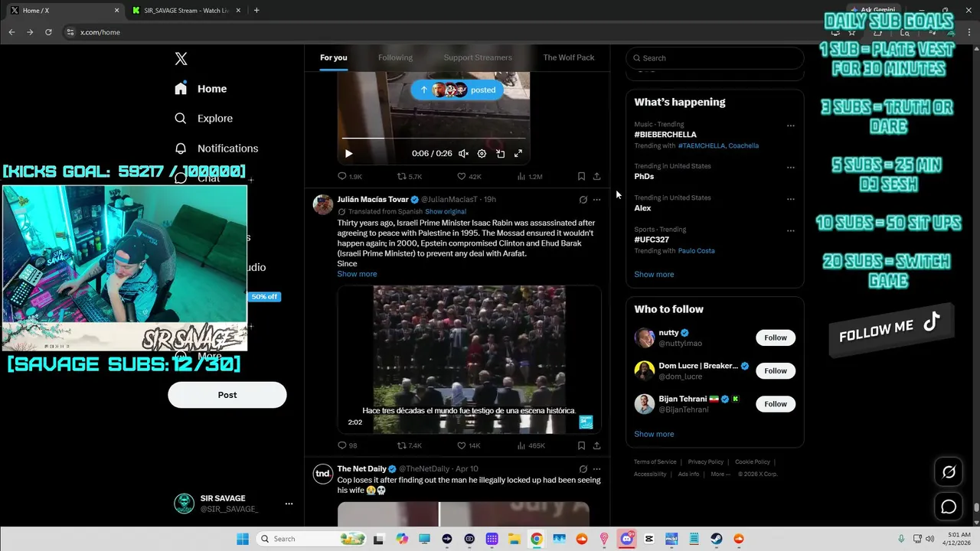Switch to the Support Streamers tab
Viewport: 980px width, 551px height.
point(478,57)
